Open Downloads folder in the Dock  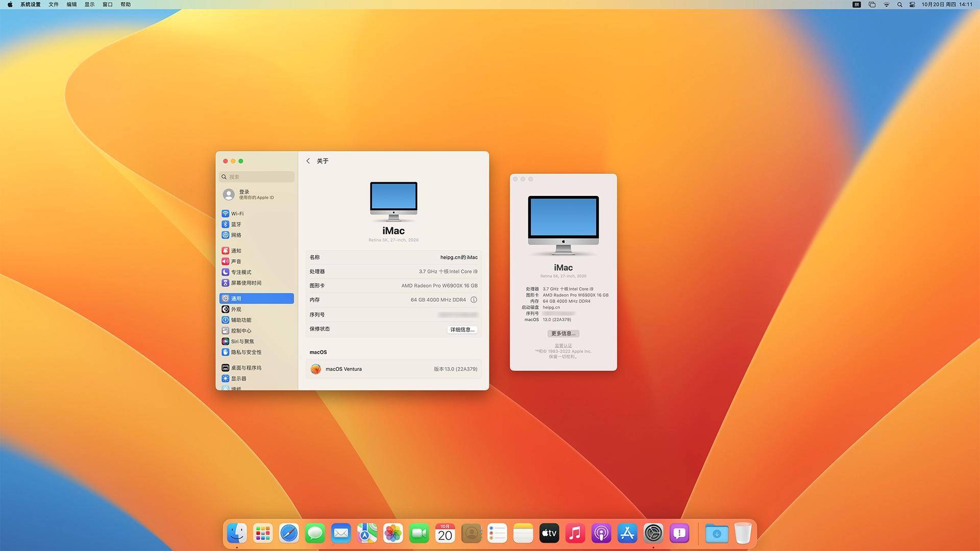(717, 534)
